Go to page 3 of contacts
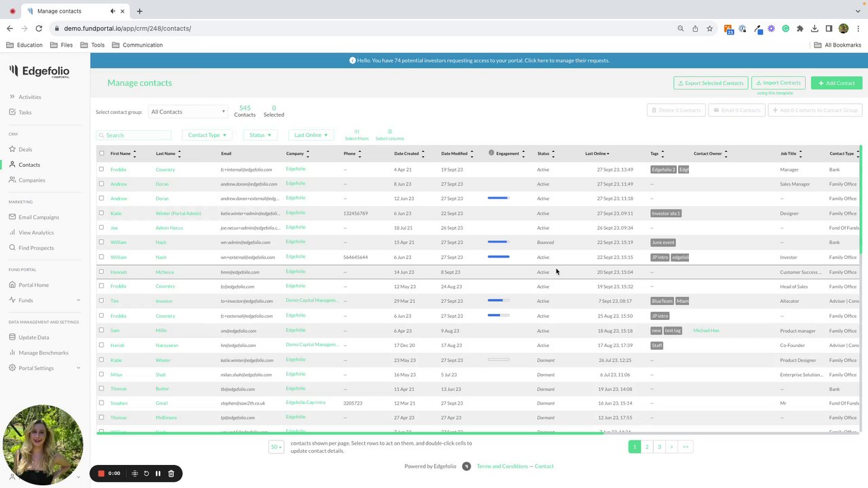868x488 pixels. pyautogui.click(x=659, y=447)
